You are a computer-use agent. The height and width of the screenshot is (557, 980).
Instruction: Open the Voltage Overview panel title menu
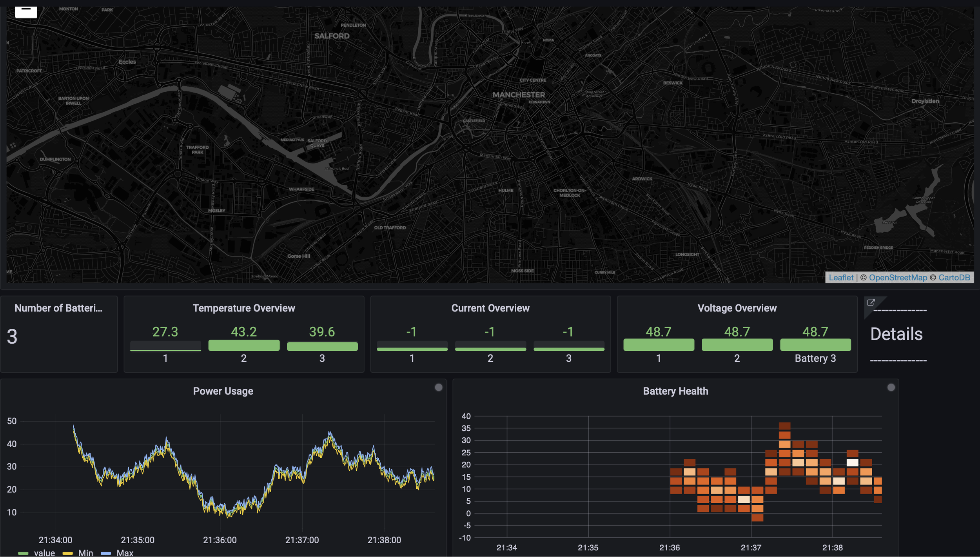coord(737,308)
